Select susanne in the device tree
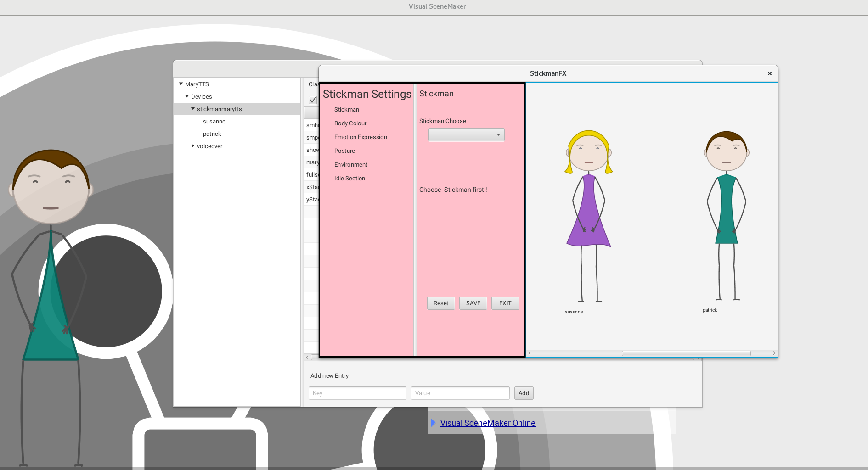Viewport: 868px width, 470px height. pyautogui.click(x=214, y=122)
